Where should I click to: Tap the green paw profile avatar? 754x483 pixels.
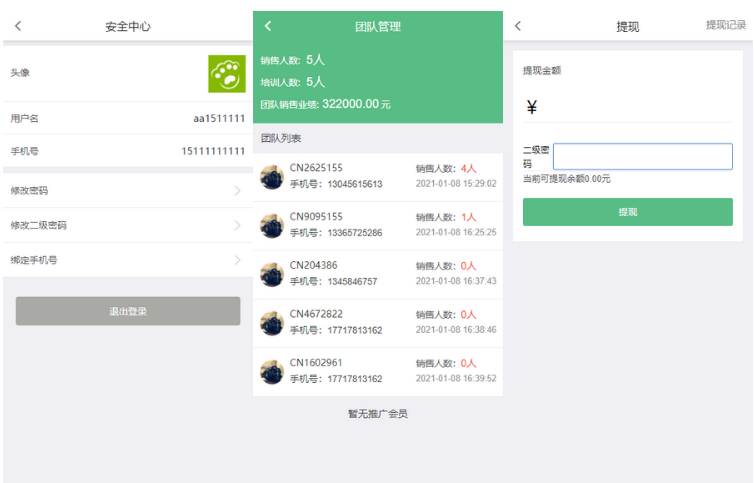click(x=227, y=74)
